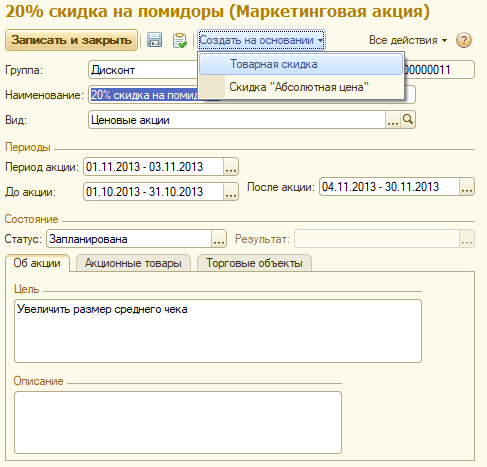The width and height of the screenshot is (487, 467).
Task: Open До акции period ellipsis button
Action: pyautogui.click(x=231, y=192)
